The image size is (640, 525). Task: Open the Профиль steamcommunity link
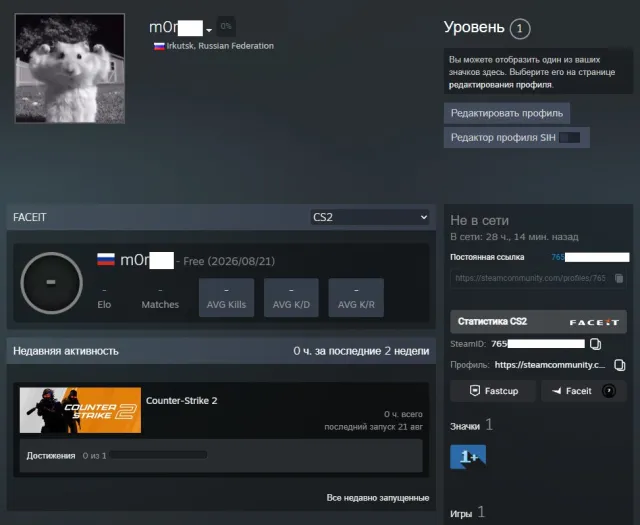[x=550, y=365]
